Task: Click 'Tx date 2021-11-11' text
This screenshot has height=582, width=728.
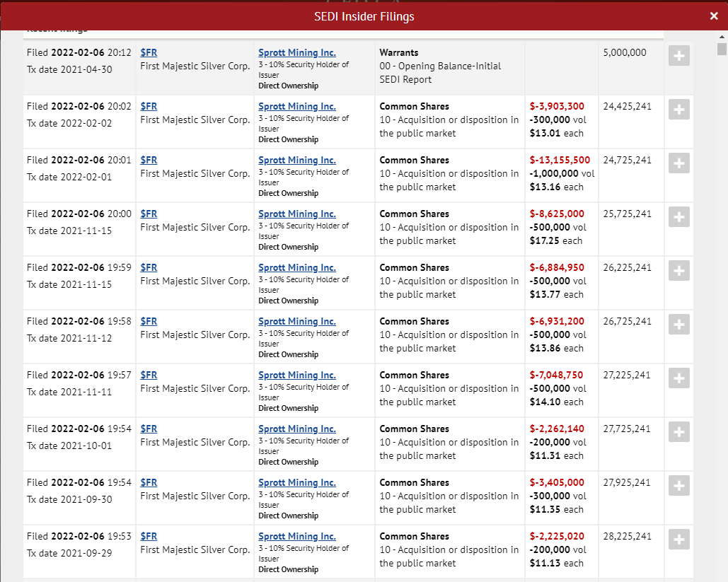Action: (69, 392)
